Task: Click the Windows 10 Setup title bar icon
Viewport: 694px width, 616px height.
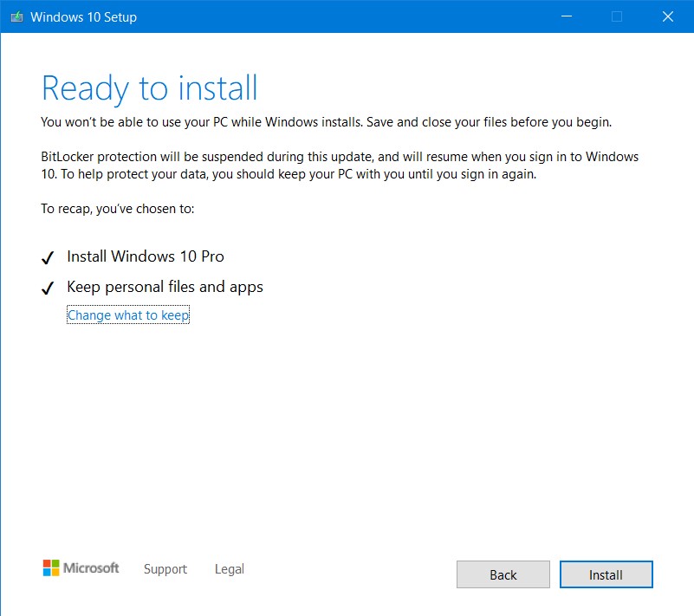Action: (16, 16)
